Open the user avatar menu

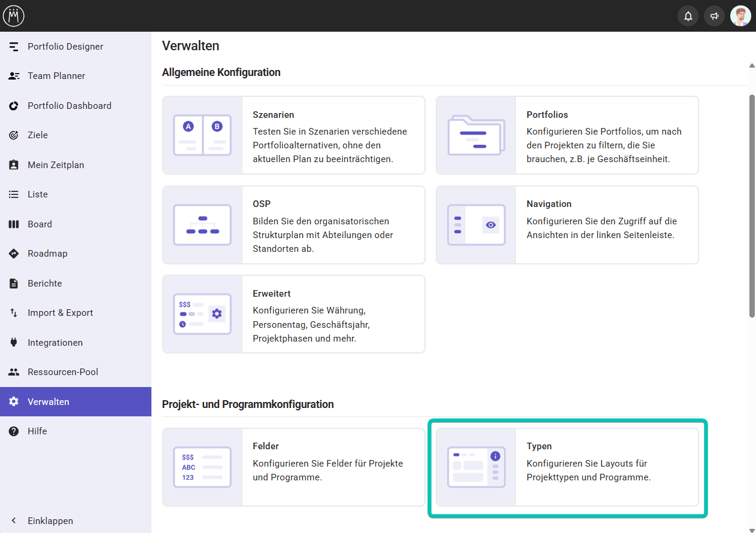click(740, 16)
